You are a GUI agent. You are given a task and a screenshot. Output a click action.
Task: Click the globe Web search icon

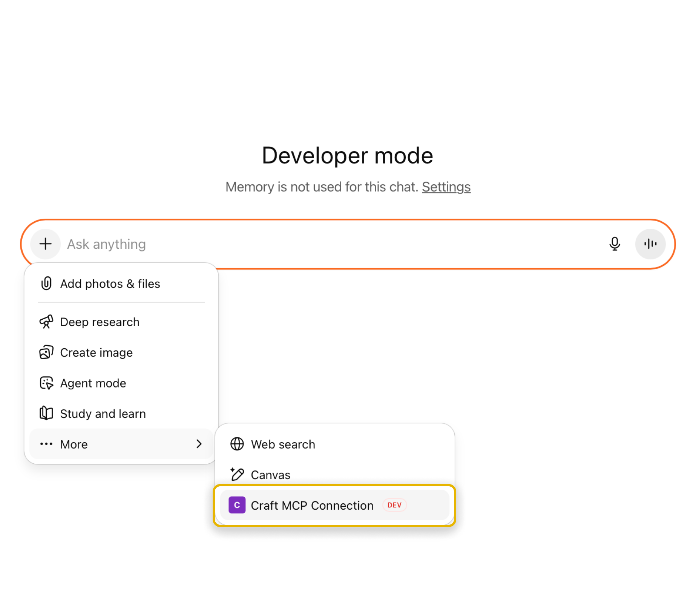237,444
